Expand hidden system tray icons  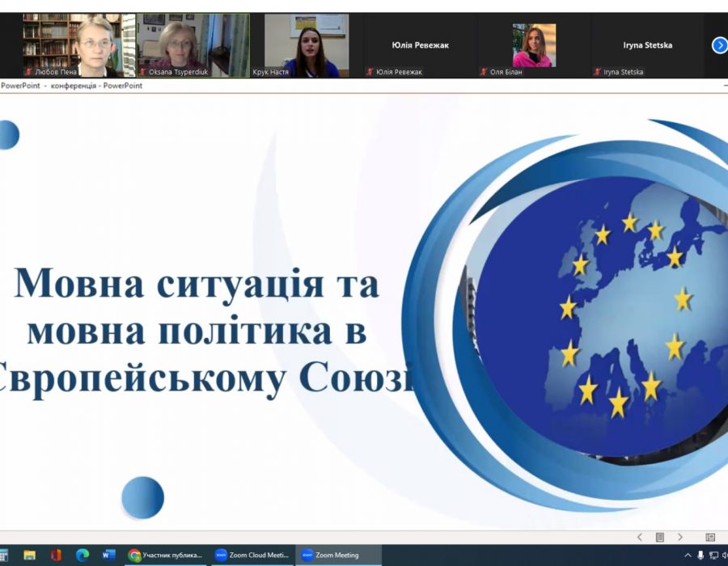tap(688, 555)
